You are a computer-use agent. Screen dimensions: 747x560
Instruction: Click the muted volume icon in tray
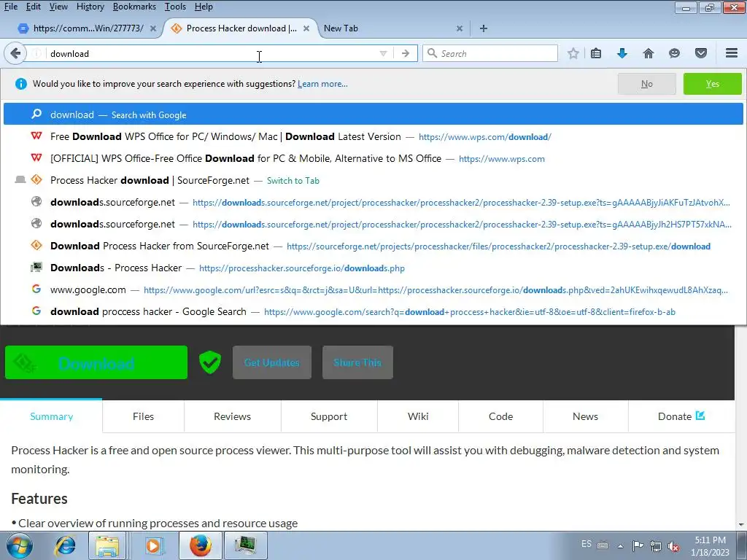(673, 546)
